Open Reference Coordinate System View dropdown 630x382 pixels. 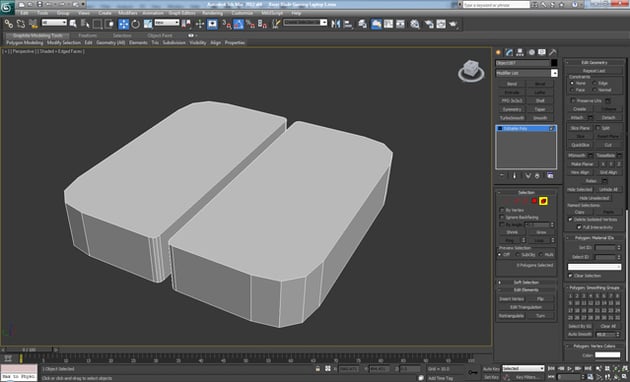(x=167, y=23)
